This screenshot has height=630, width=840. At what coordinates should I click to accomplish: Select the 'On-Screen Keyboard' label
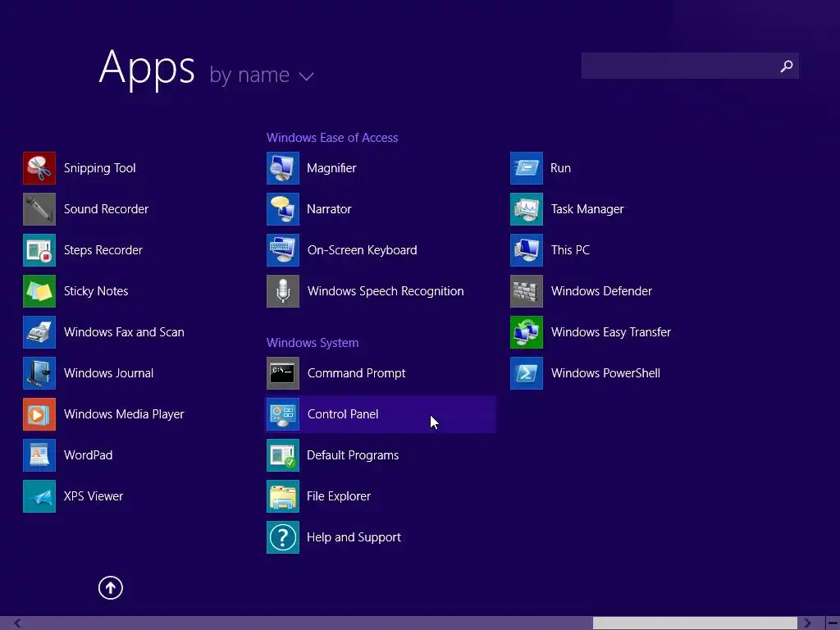pyautogui.click(x=362, y=250)
